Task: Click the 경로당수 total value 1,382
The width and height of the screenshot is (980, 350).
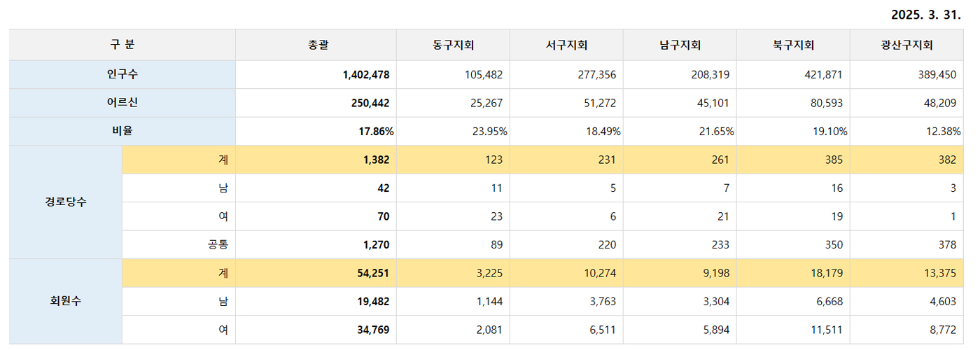Action: 377,160
